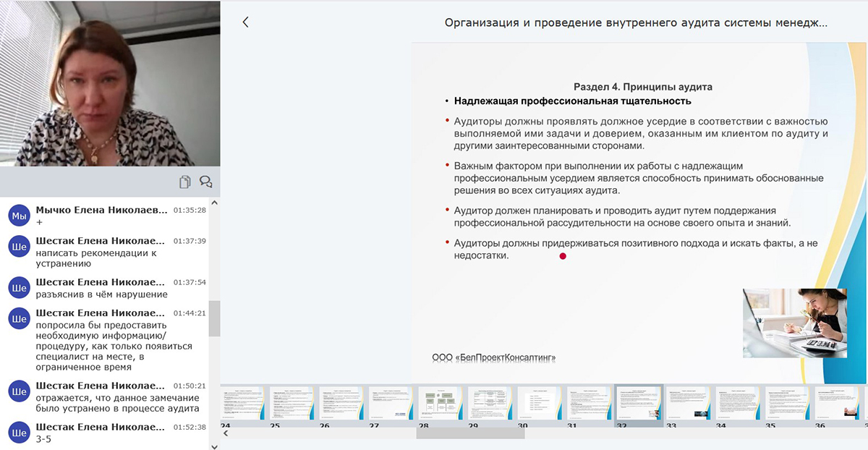868x450 pixels.
Task: Click the red pointer dot on the slide
Action: coord(563,256)
